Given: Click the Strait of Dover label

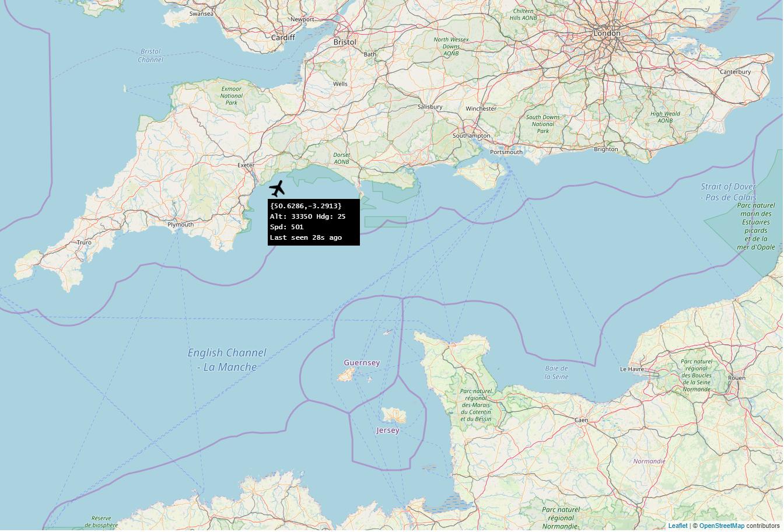Looking at the screenshot, I should click(729, 187).
